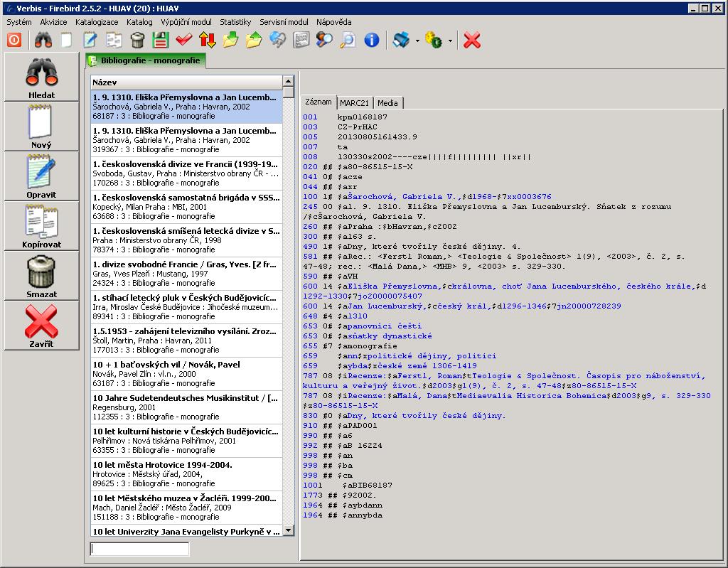Viewport: 728px width, 568px height.
Task: Click the person-with-magnifier search icon
Action: click(x=324, y=40)
